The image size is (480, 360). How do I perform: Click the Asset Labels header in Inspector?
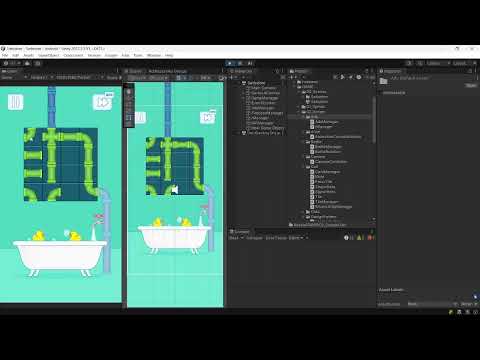tap(391, 290)
